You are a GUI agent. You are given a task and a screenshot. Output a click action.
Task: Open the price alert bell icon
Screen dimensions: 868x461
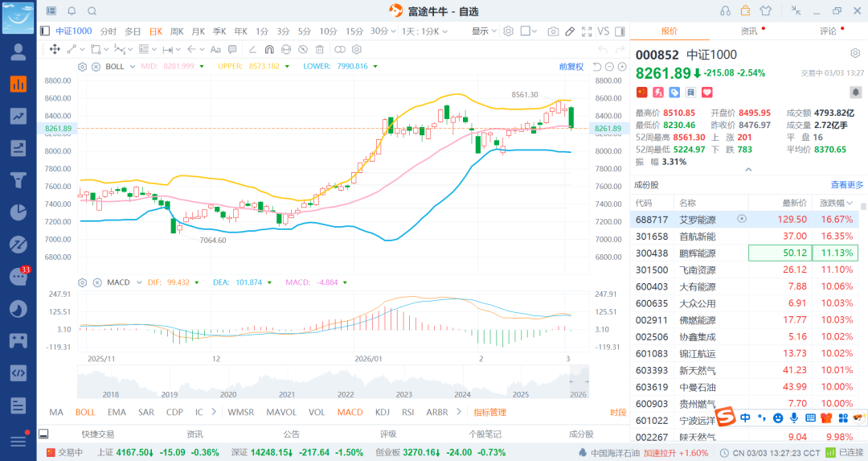(x=855, y=93)
